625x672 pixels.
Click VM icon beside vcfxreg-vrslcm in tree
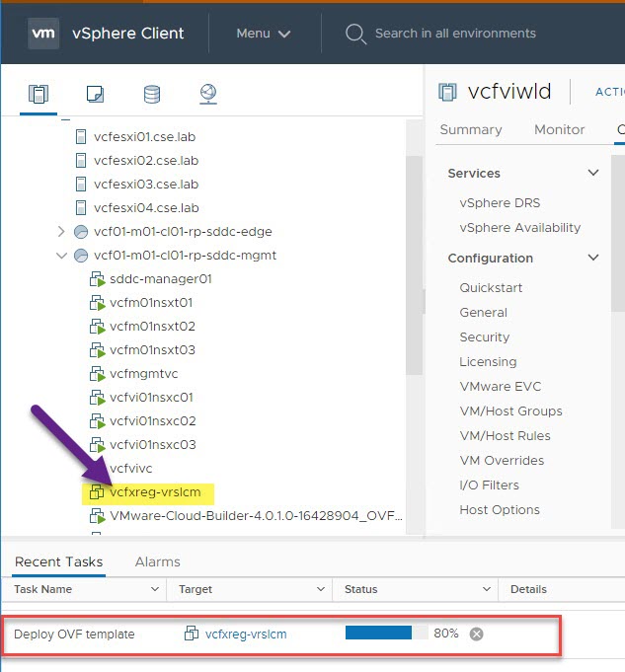(97, 492)
